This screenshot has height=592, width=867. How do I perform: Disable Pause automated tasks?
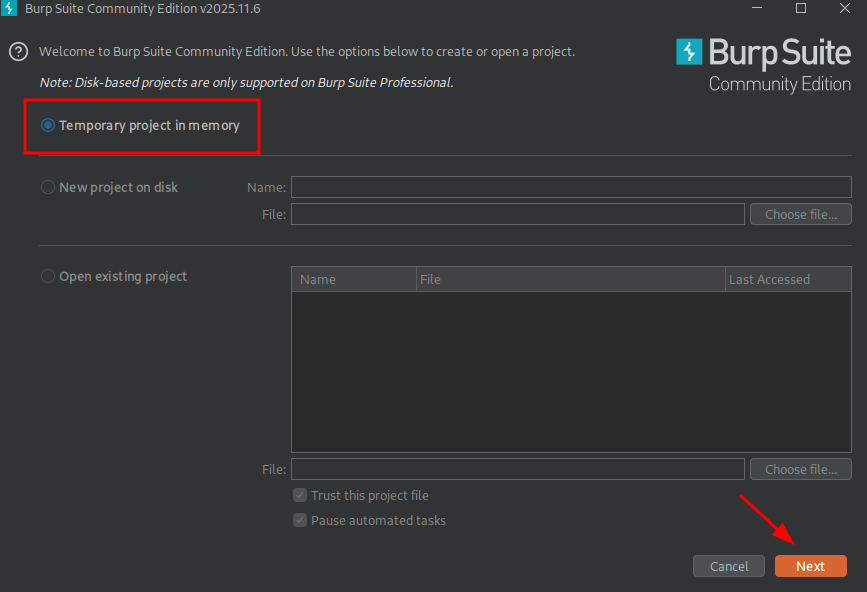pos(299,519)
